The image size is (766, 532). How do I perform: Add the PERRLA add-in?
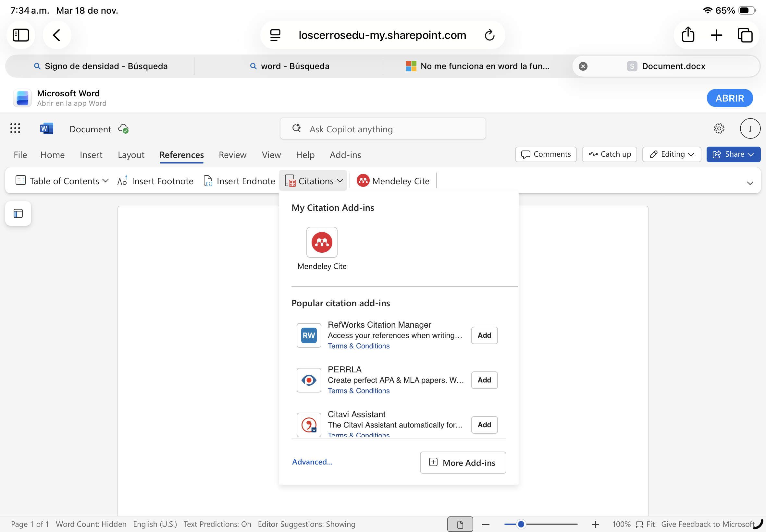coord(484,380)
